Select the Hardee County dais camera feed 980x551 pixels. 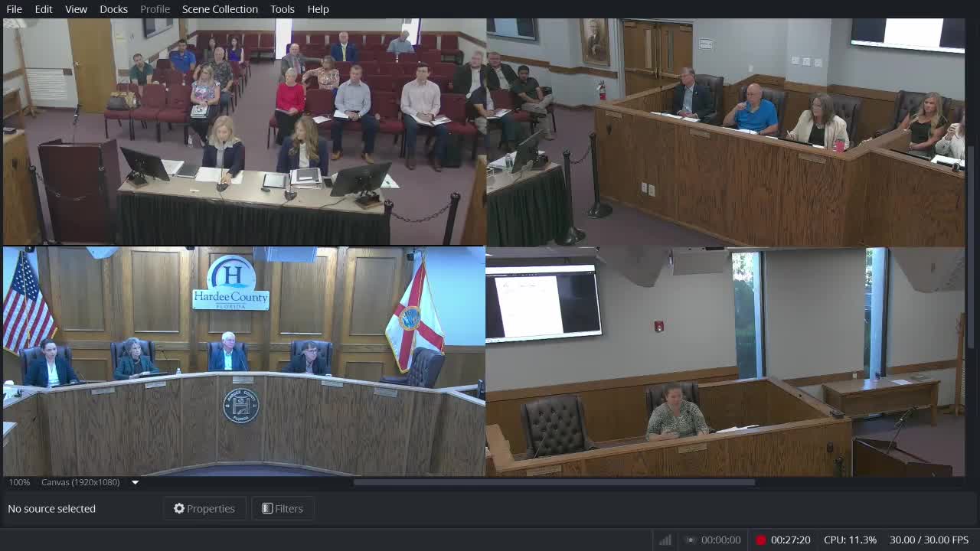pos(244,361)
